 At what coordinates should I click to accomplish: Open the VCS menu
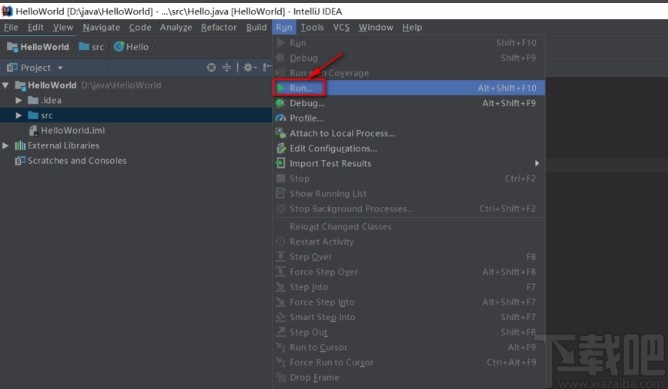point(341,27)
